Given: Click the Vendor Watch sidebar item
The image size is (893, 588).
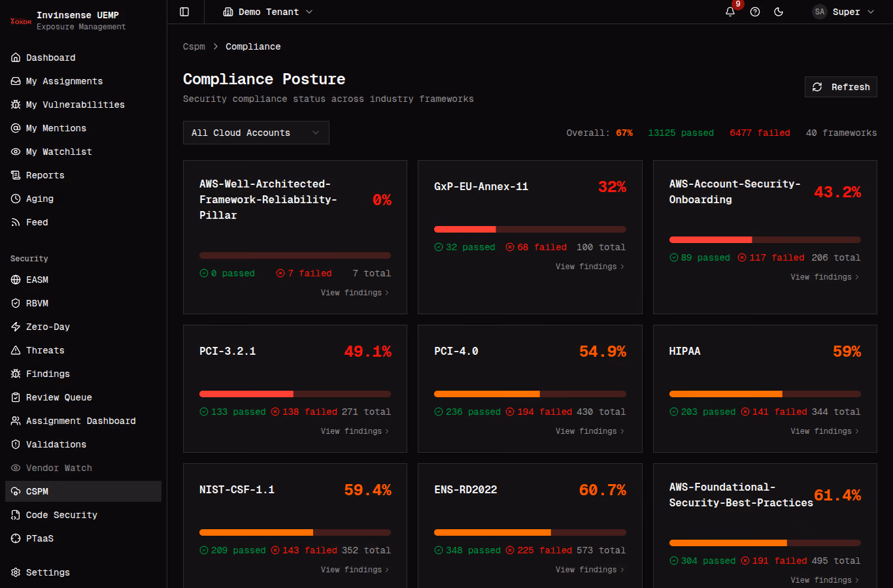Looking at the screenshot, I should tap(83, 468).
